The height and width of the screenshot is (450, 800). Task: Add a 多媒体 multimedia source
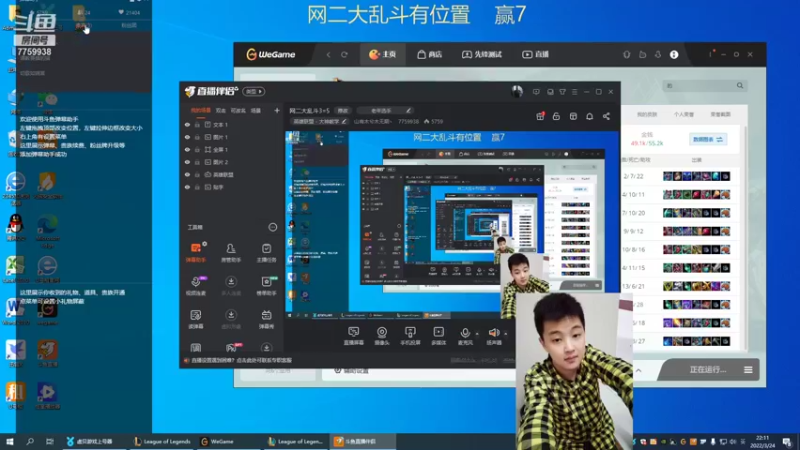coord(438,336)
